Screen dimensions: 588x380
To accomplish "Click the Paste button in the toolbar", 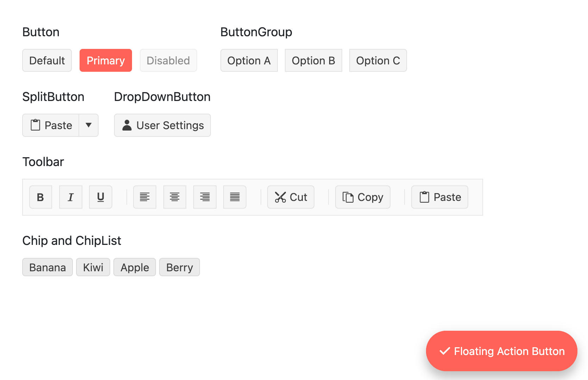I will 439,197.
